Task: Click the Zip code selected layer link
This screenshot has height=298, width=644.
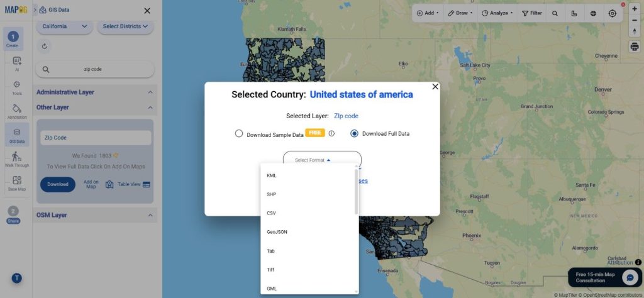Action: point(346,116)
